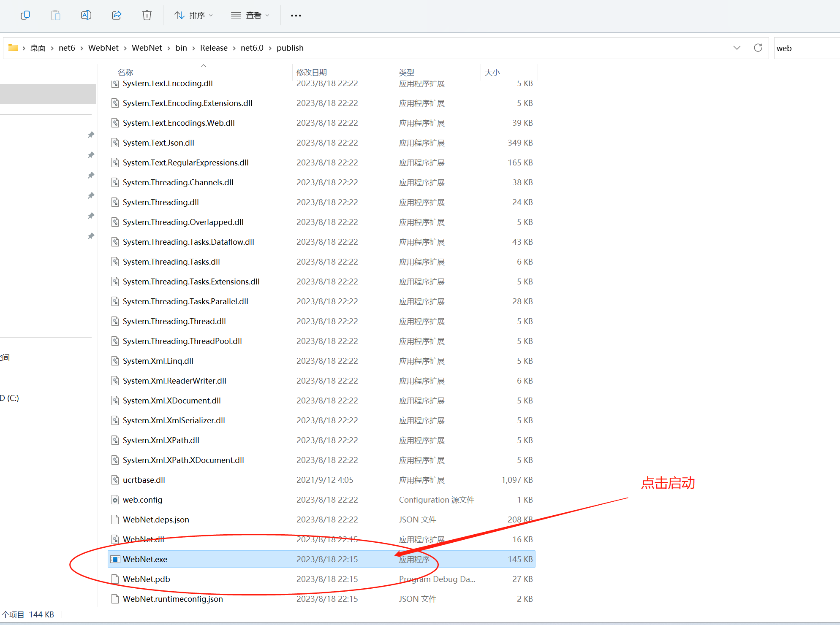This screenshot has width=840, height=625.
Task: Sort by the 修改日期 column header
Action: [312, 72]
